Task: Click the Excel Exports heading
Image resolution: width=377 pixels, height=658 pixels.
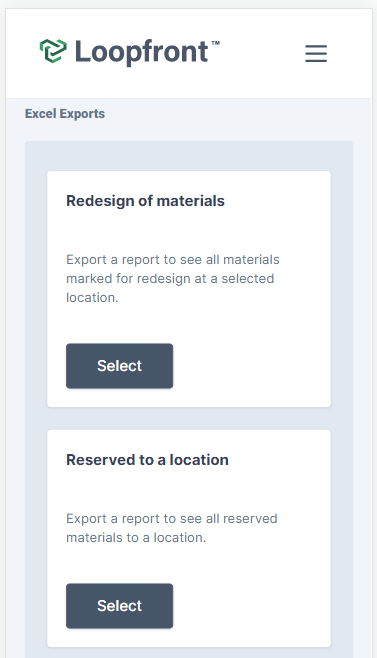Action: point(65,114)
